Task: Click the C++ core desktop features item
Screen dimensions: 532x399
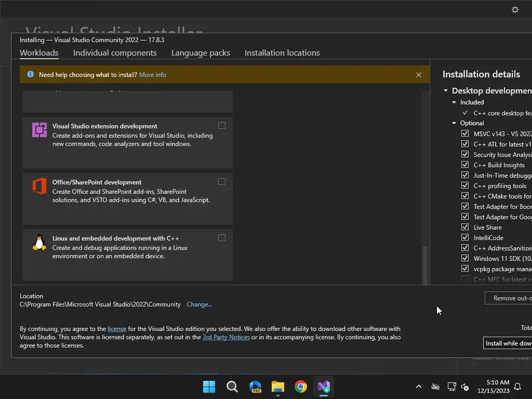Action: [502, 113]
